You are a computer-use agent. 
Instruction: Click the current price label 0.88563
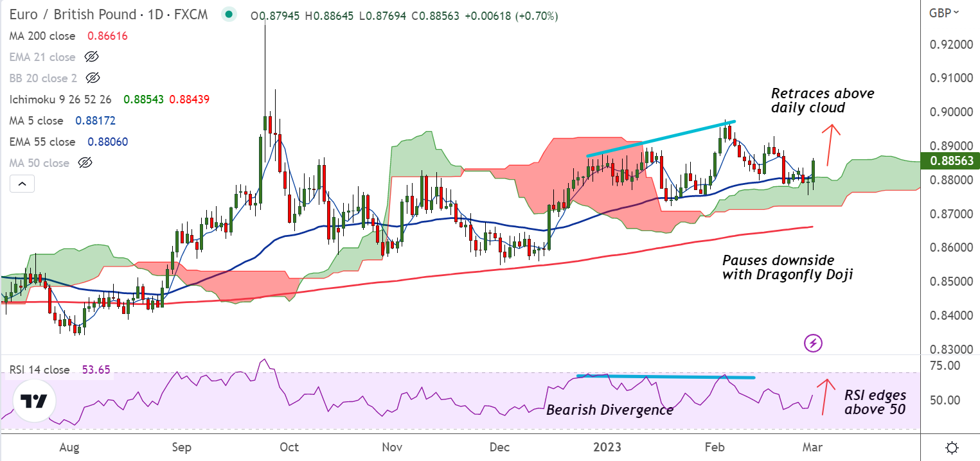pyautogui.click(x=949, y=161)
